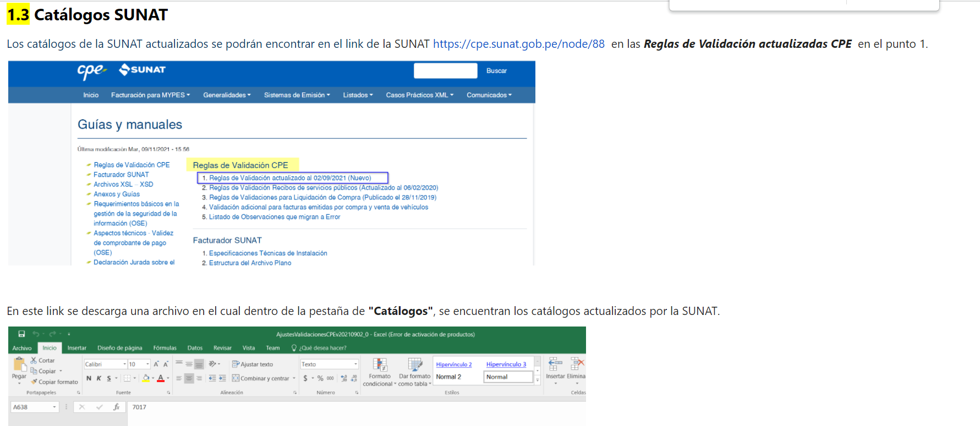Click the Excel Save (floppy disk) icon
This screenshot has width=980, height=426.
21,334
